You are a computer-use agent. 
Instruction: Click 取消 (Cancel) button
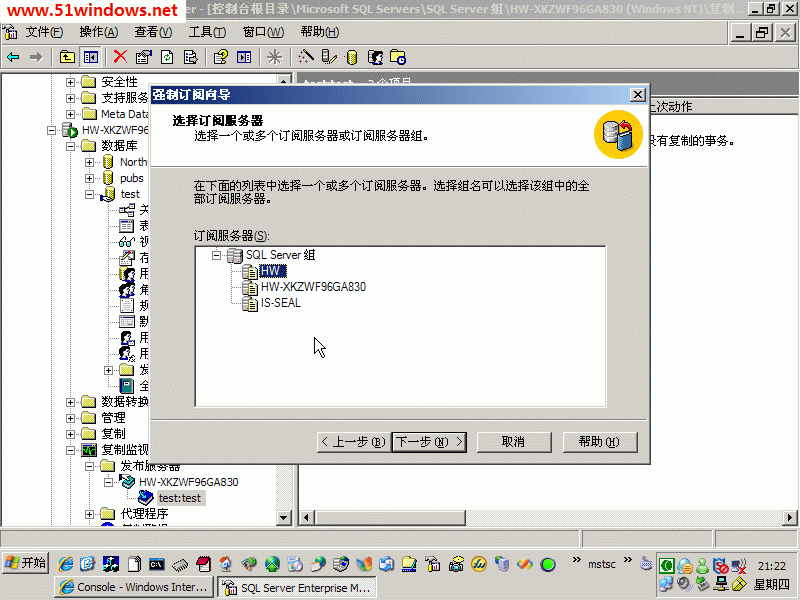click(514, 442)
